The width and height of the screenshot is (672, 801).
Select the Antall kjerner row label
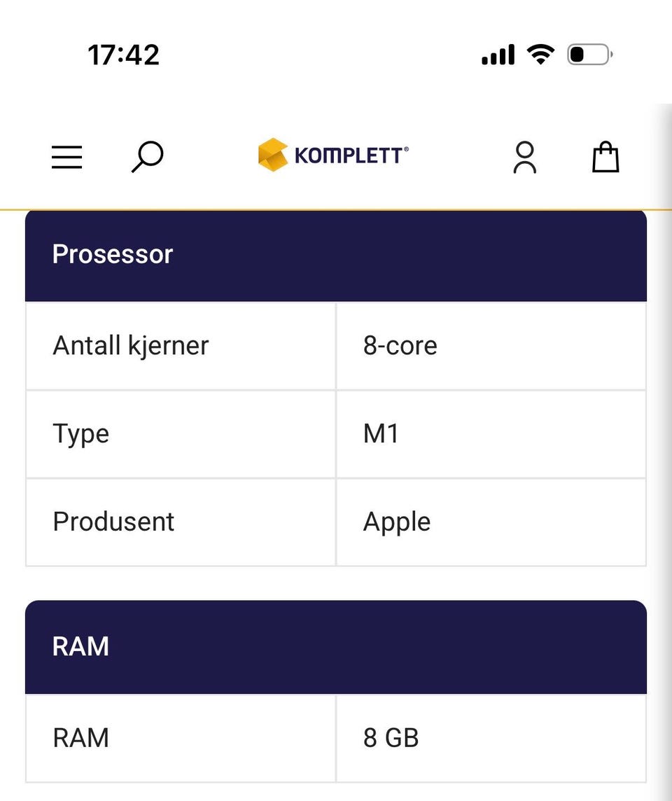(131, 346)
